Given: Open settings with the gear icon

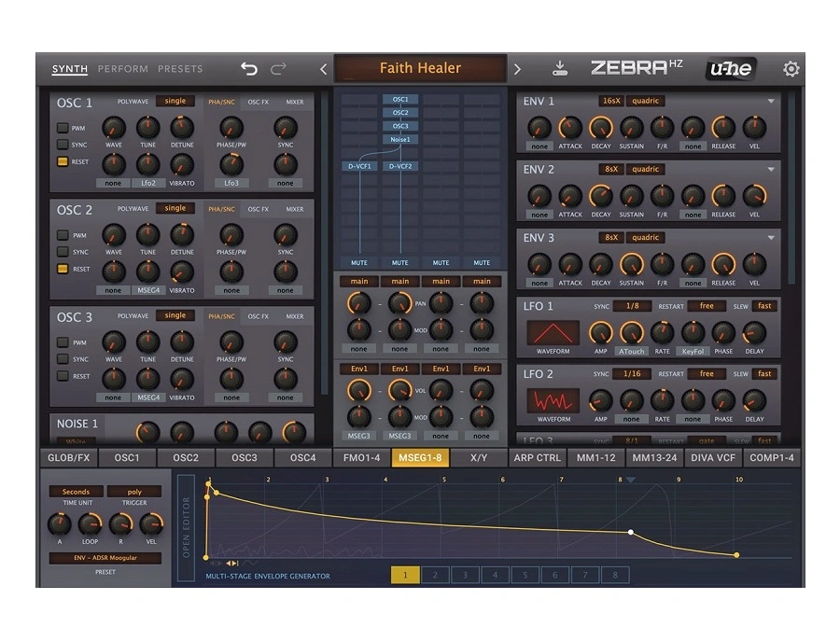Looking at the screenshot, I should [791, 69].
